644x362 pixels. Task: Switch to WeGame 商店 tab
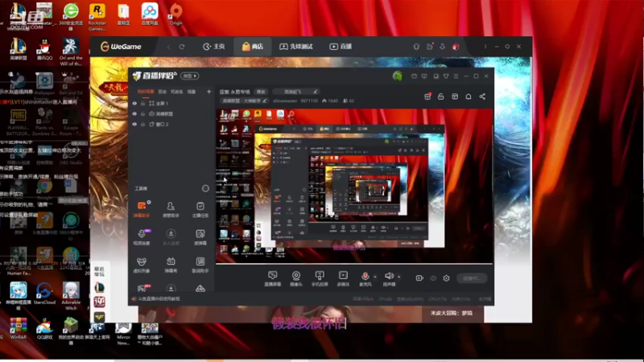252,47
